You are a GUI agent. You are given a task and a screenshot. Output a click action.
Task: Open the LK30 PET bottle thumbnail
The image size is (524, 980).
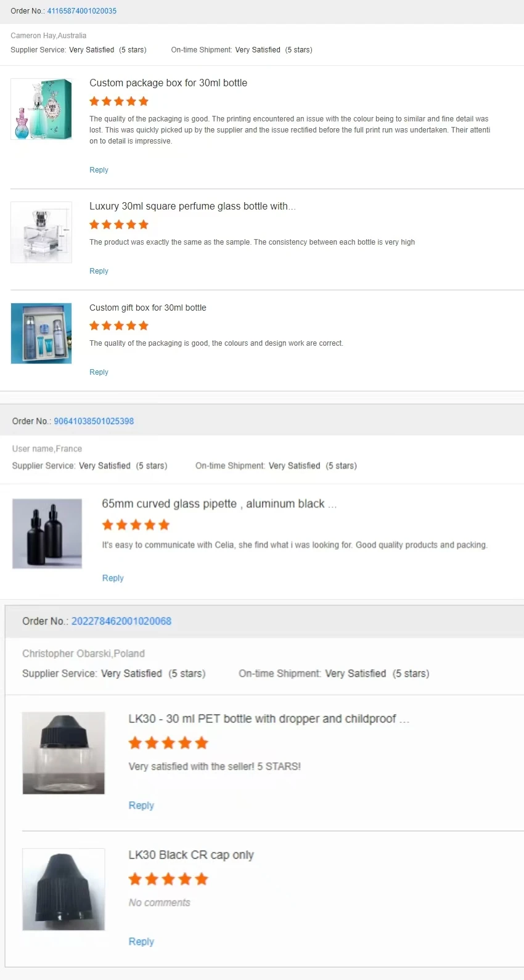[63, 753]
